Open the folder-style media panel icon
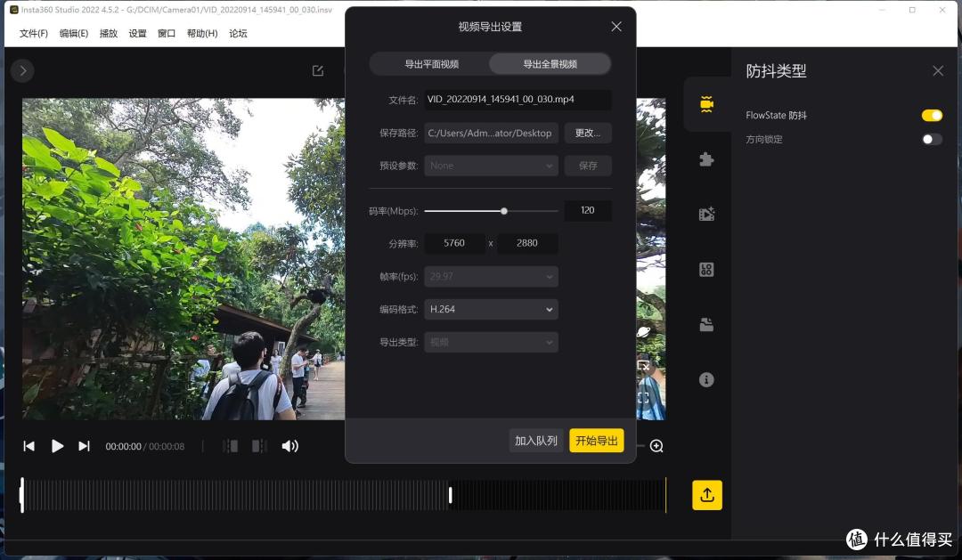962x560 pixels. point(706,324)
